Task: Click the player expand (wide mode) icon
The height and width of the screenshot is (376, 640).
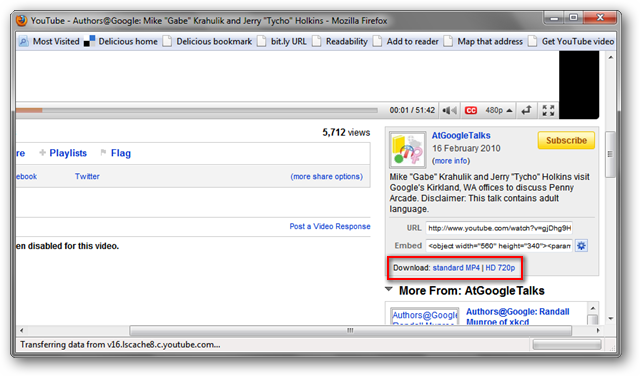Action: click(x=527, y=110)
